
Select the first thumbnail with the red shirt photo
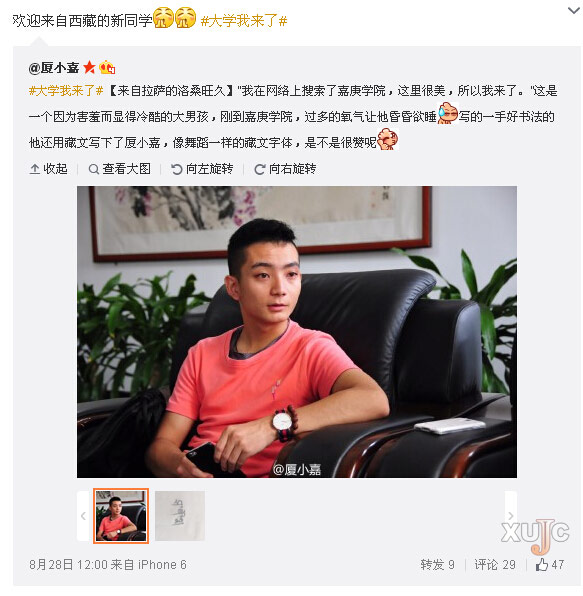pos(121,516)
